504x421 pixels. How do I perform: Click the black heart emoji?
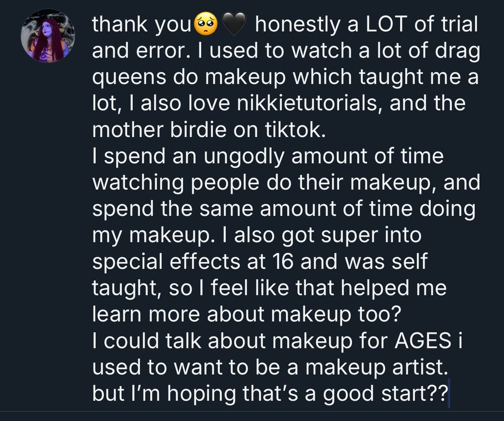pyautogui.click(x=234, y=24)
